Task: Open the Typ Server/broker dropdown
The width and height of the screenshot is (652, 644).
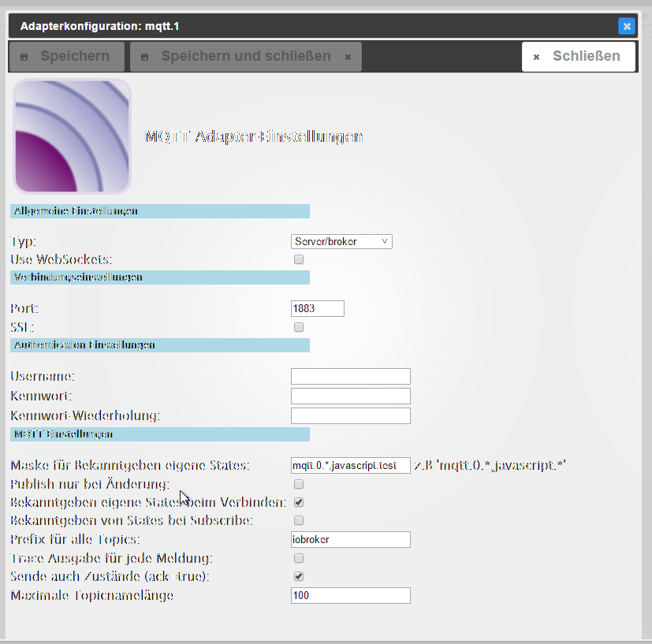Action: [341, 241]
